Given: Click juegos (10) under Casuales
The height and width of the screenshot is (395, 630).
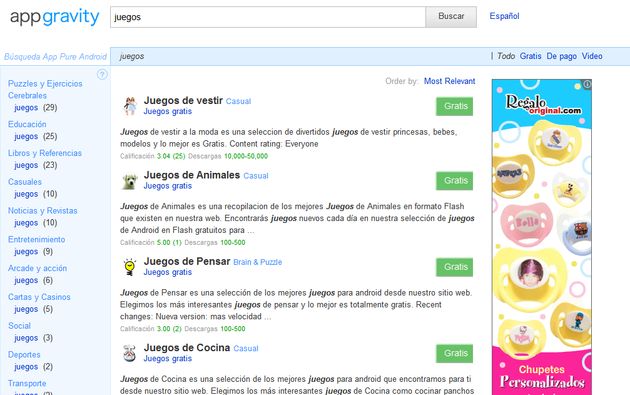Looking at the screenshot, I should (36, 194).
